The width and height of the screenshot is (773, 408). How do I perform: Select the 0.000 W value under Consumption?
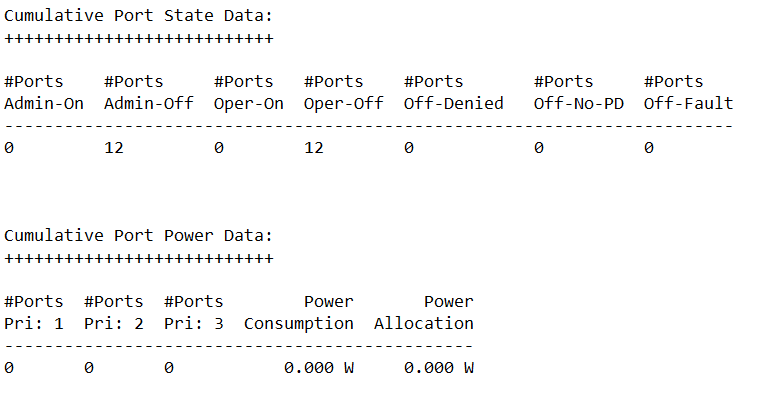(319, 368)
